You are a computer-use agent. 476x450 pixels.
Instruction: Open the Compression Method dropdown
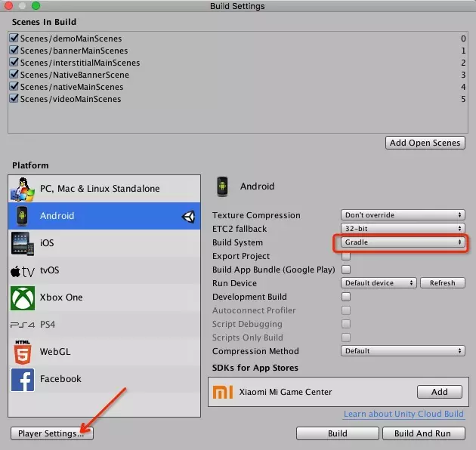pos(402,351)
